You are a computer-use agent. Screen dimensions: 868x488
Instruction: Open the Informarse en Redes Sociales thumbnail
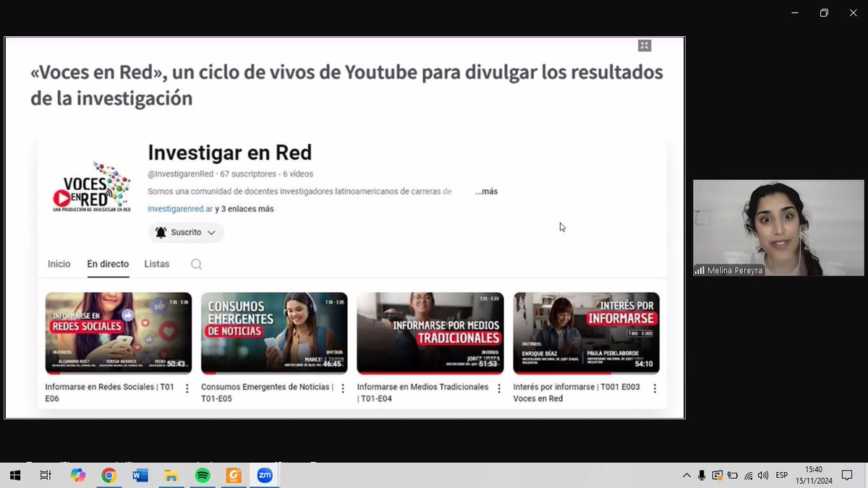click(119, 333)
